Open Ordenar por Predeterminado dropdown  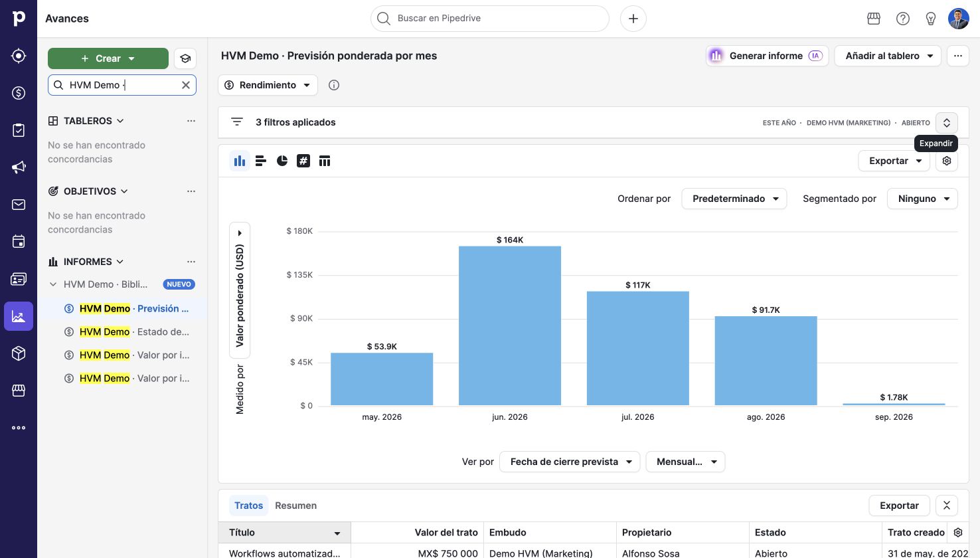[734, 199]
